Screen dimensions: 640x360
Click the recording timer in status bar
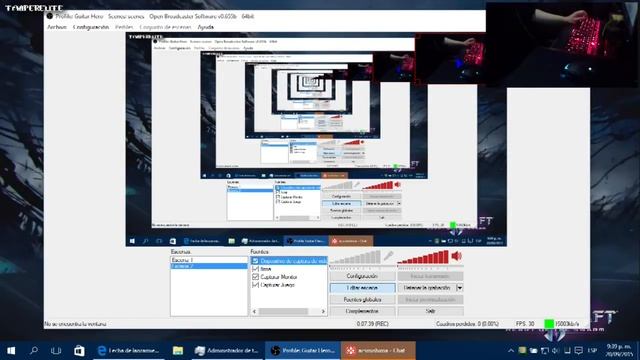point(373,324)
